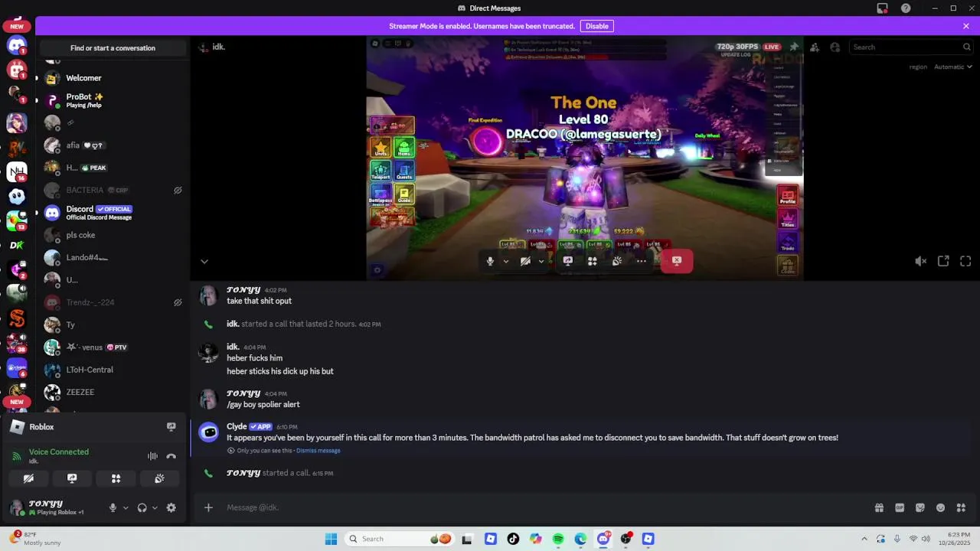The height and width of the screenshot is (551, 980).
Task: Open the emoji picker
Action: pos(940,507)
